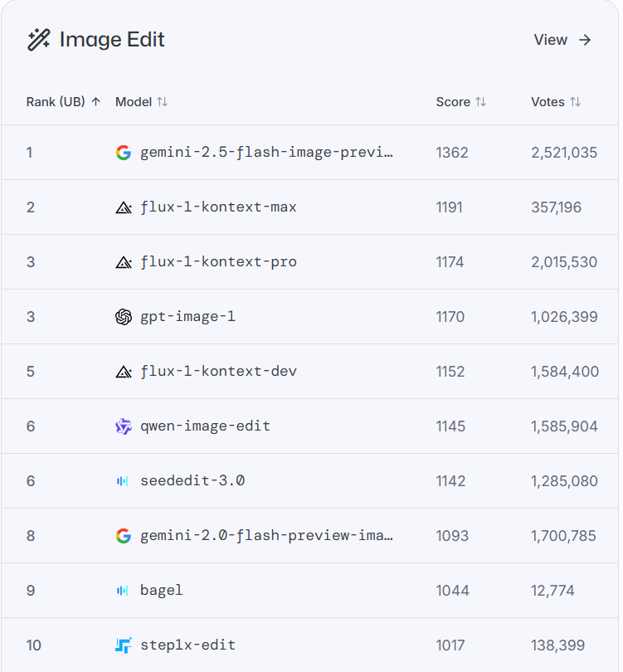Click the votes count 2,521,035
The width and height of the screenshot is (623, 672).
(x=564, y=153)
